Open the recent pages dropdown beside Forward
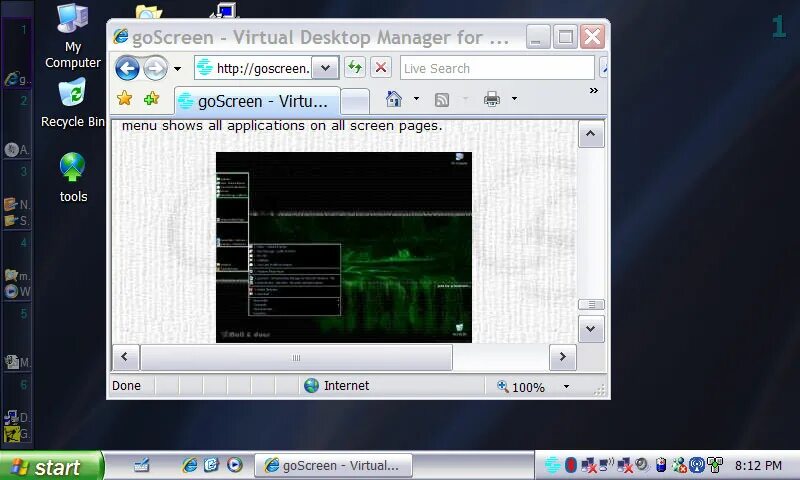 click(x=178, y=68)
